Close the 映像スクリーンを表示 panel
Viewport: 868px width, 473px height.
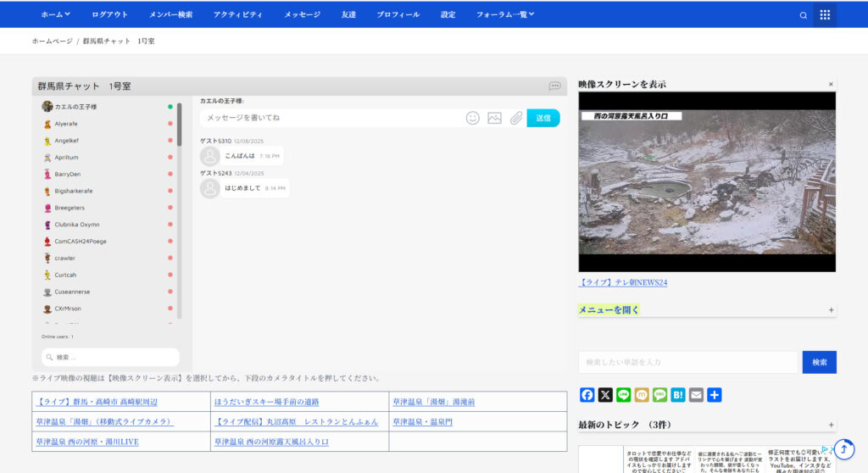831,84
